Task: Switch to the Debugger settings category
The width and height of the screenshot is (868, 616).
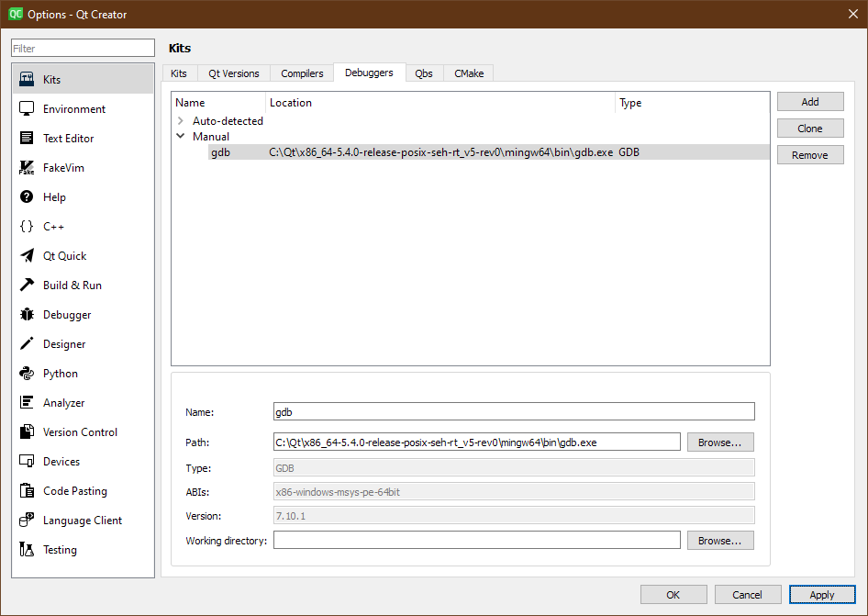Action: (28, 314)
